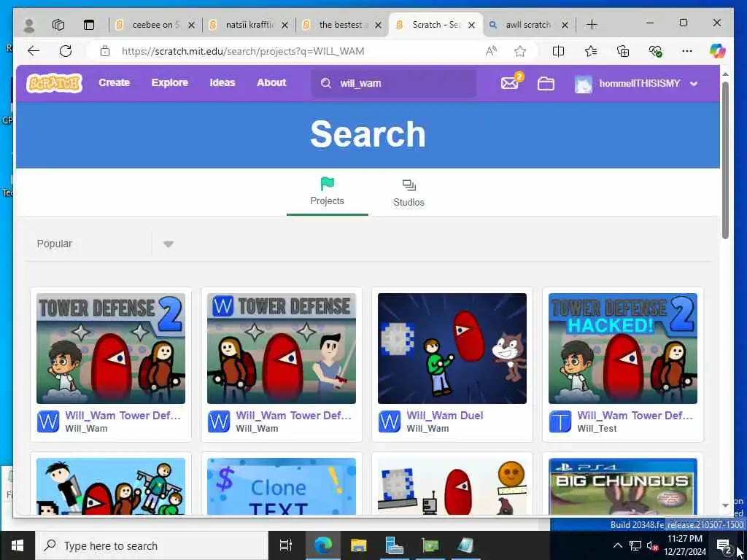Open the Will_Wam Duel thumbnail
The height and width of the screenshot is (560, 747).
pyautogui.click(x=452, y=348)
